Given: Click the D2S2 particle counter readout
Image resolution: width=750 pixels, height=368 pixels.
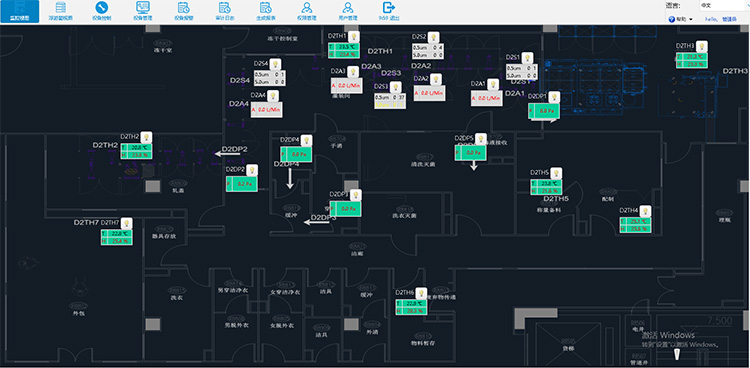Looking at the screenshot, I should coord(428,51).
